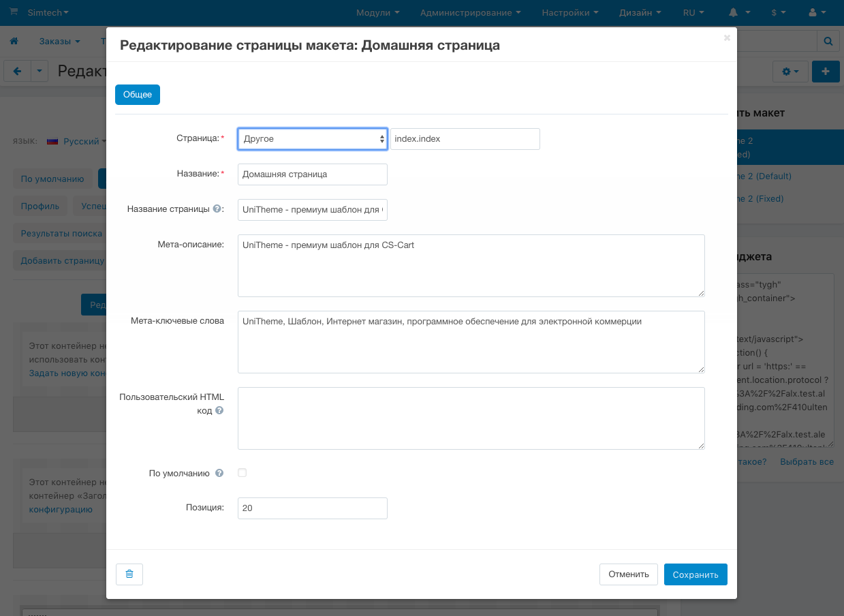Click the search magnifier icon
Viewport: 844px width, 616px height.
pos(828,42)
